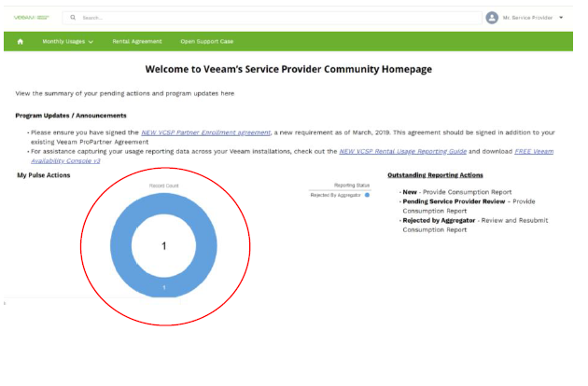Click the Pending Service Provider Review item

click(x=468, y=206)
